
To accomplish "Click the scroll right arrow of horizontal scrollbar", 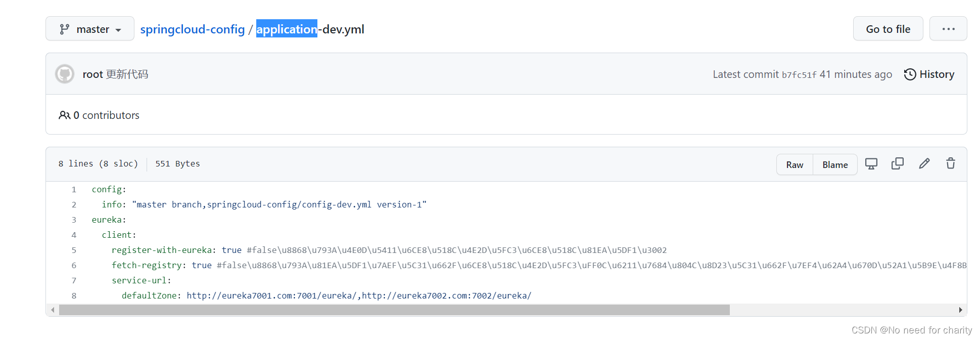I will coord(960,310).
